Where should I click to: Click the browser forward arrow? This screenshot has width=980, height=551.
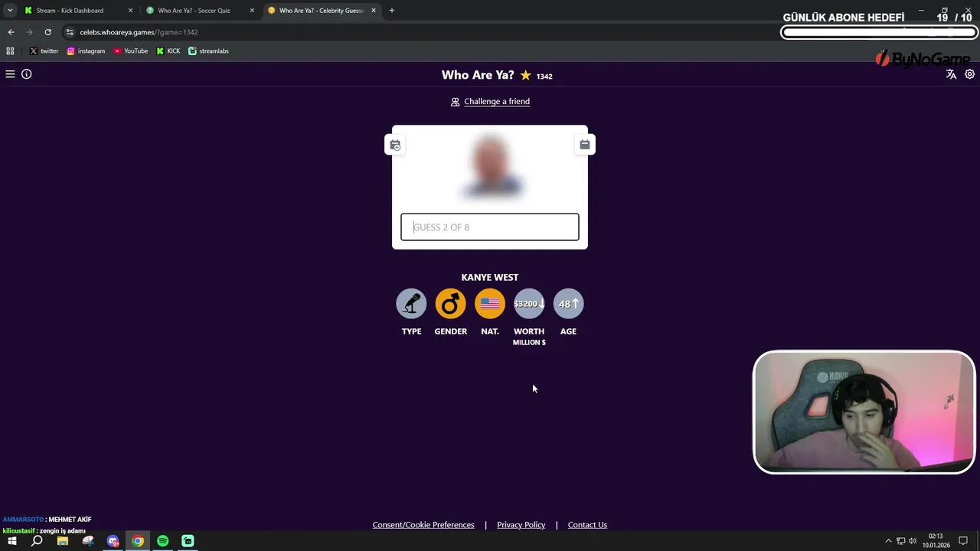coord(29,32)
